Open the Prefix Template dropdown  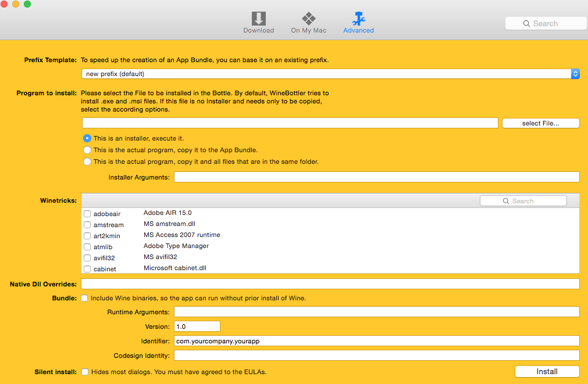[x=330, y=74]
